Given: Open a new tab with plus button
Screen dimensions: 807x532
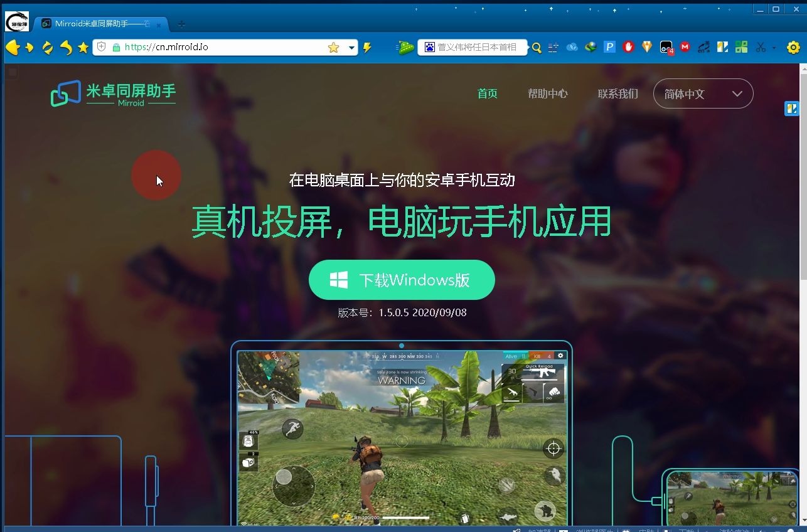Looking at the screenshot, I should coord(181,24).
